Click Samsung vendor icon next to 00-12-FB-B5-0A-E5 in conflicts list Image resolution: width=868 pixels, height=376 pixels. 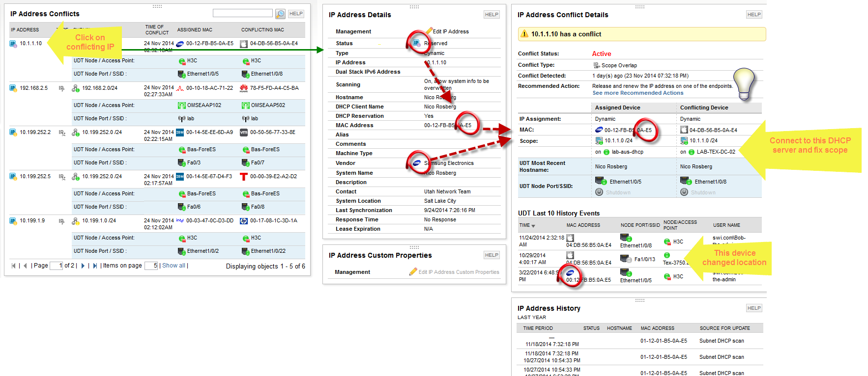click(x=180, y=44)
